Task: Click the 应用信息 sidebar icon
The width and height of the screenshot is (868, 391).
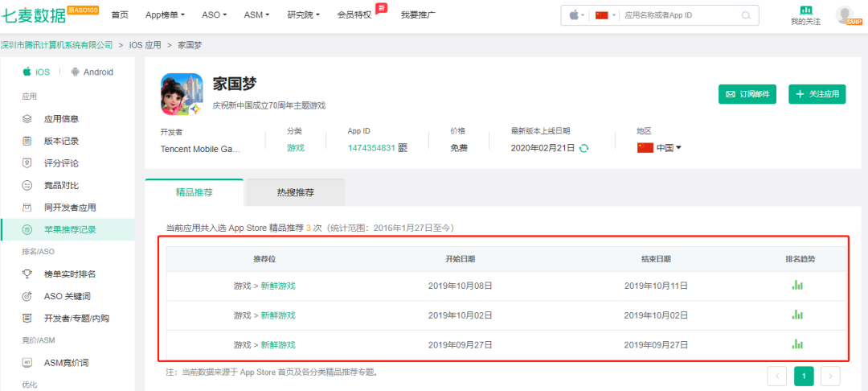Action: point(27,119)
